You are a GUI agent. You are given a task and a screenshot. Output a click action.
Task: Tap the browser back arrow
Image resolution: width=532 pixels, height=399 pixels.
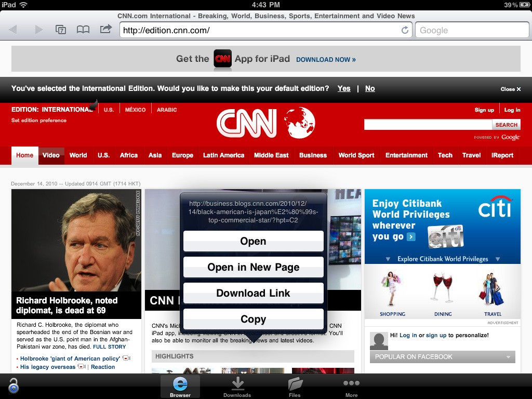[x=13, y=30]
